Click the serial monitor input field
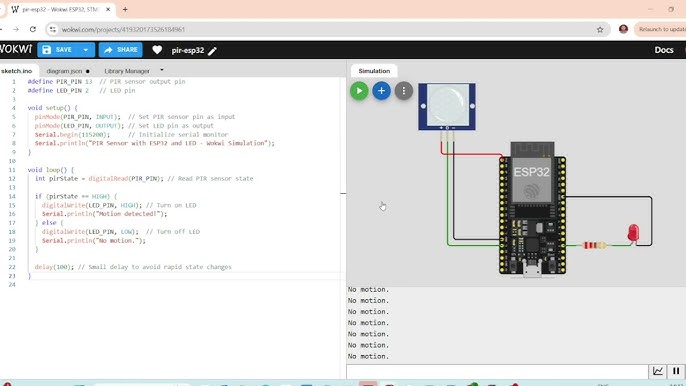Image resolution: width=686 pixels, height=386 pixels. tap(497, 371)
